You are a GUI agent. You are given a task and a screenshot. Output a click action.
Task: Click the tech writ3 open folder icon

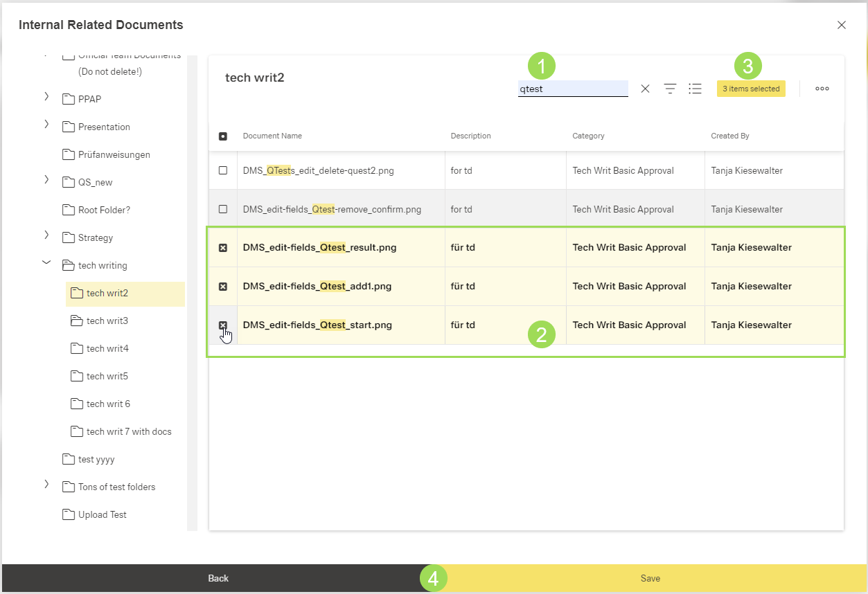[x=76, y=321]
